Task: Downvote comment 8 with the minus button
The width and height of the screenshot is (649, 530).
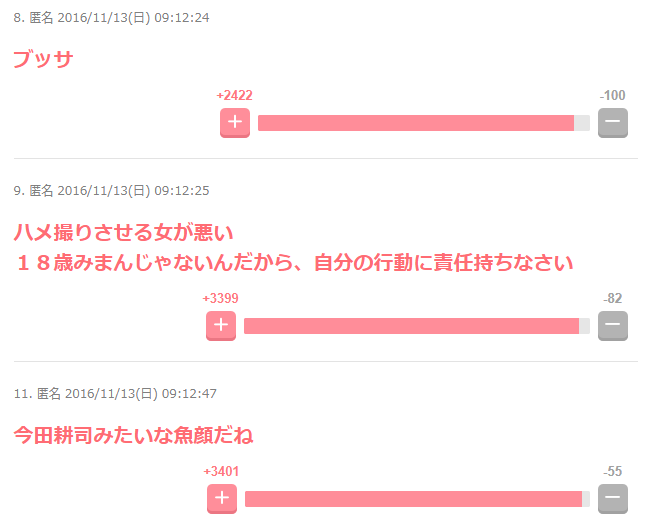Action: pyautogui.click(x=613, y=123)
